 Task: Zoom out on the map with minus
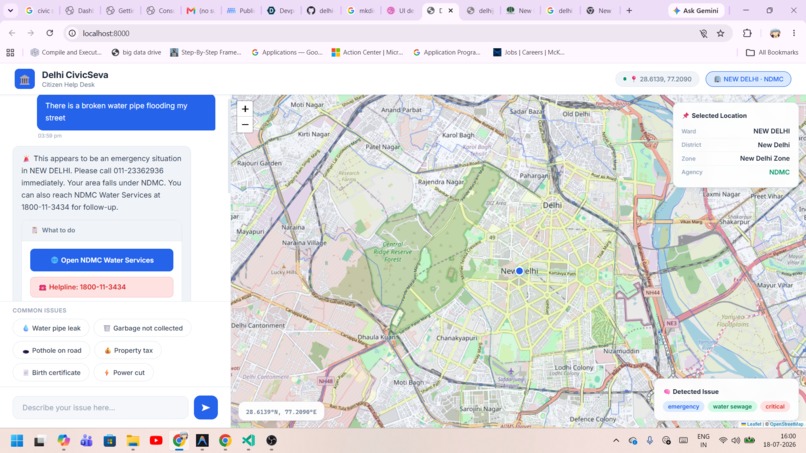245,124
